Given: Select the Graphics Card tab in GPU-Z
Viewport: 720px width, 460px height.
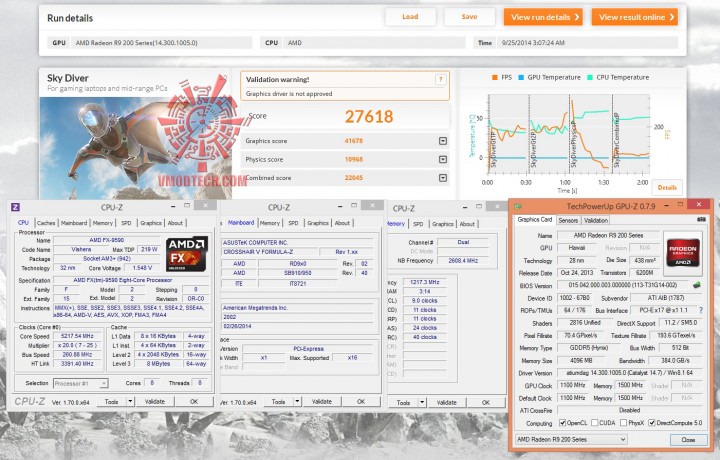Looking at the screenshot, I should (534, 219).
